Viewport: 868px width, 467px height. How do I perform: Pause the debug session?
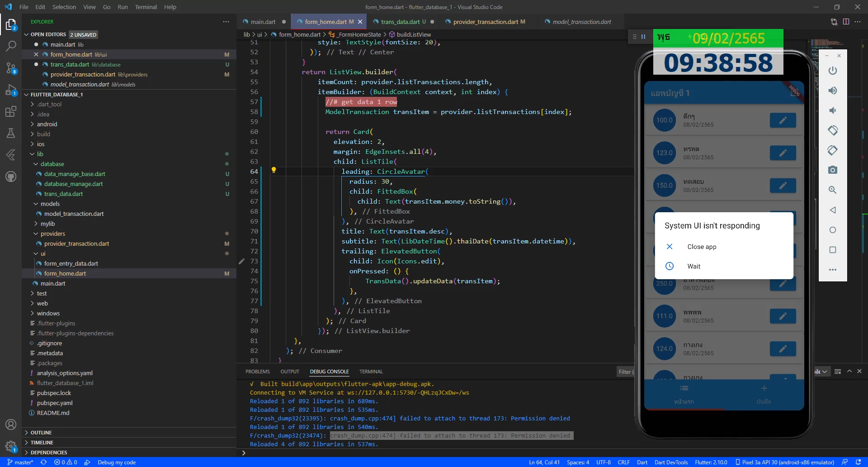pos(643,37)
